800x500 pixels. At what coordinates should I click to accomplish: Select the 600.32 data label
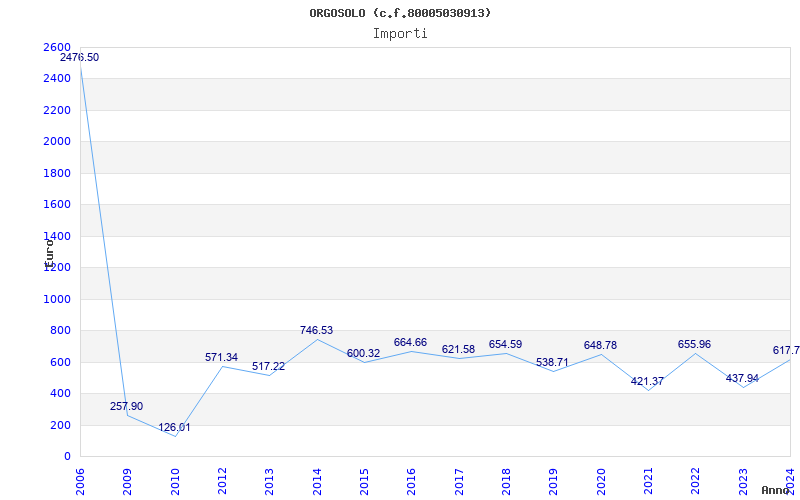[x=363, y=353]
